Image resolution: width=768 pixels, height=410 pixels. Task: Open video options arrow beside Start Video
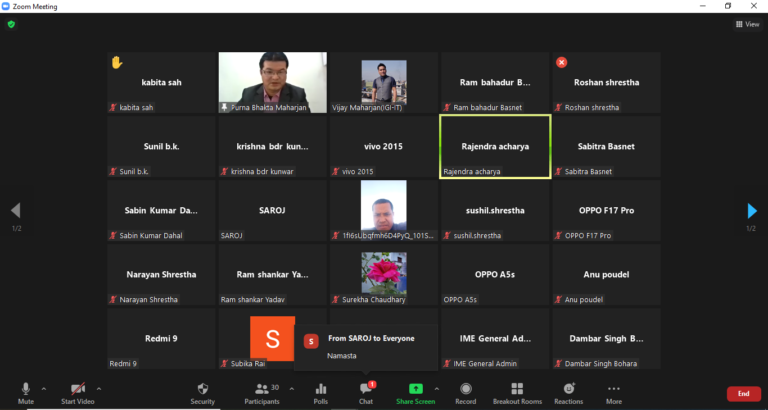point(99,389)
